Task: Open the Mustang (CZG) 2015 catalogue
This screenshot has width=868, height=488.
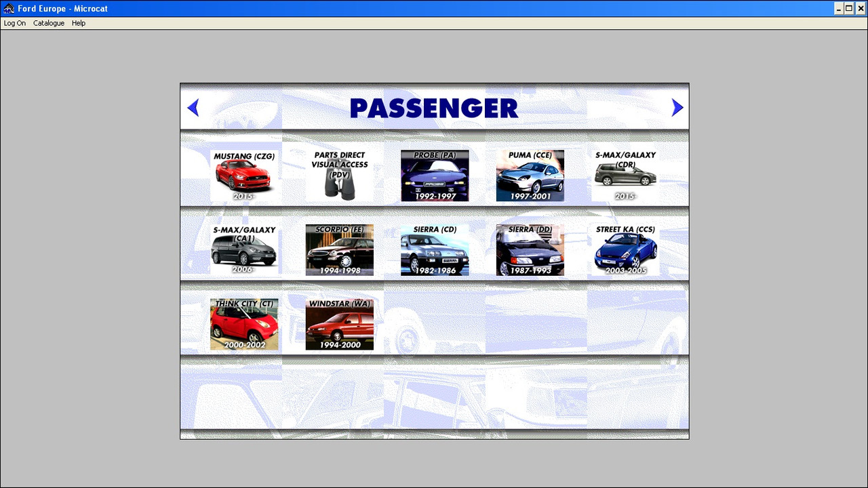Action: coord(244,176)
